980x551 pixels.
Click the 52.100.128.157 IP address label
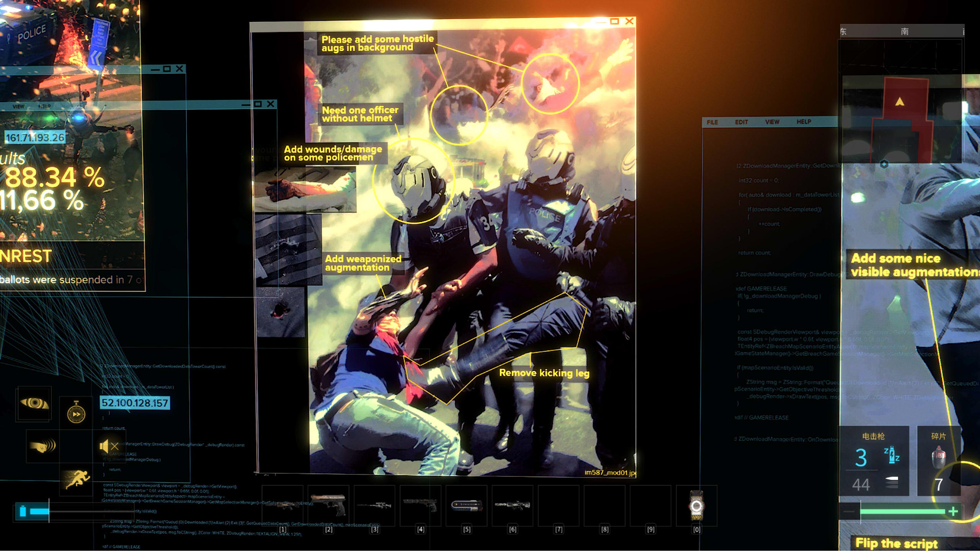coord(135,403)
